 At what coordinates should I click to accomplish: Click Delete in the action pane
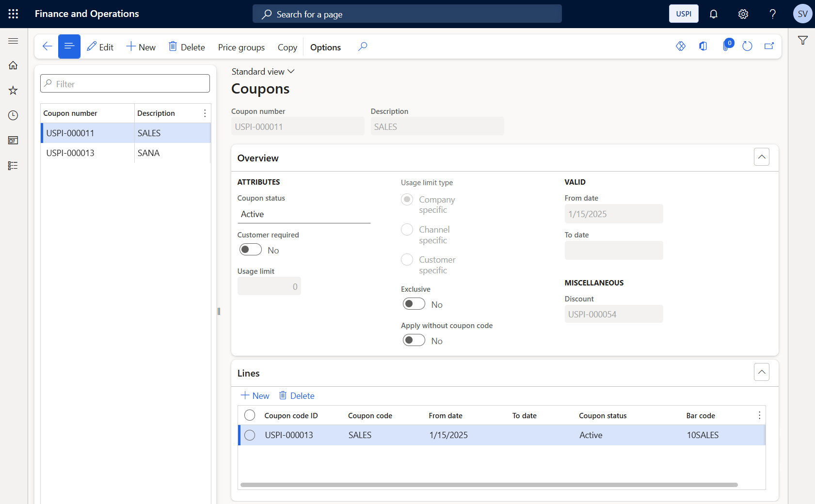pos(187,47)
